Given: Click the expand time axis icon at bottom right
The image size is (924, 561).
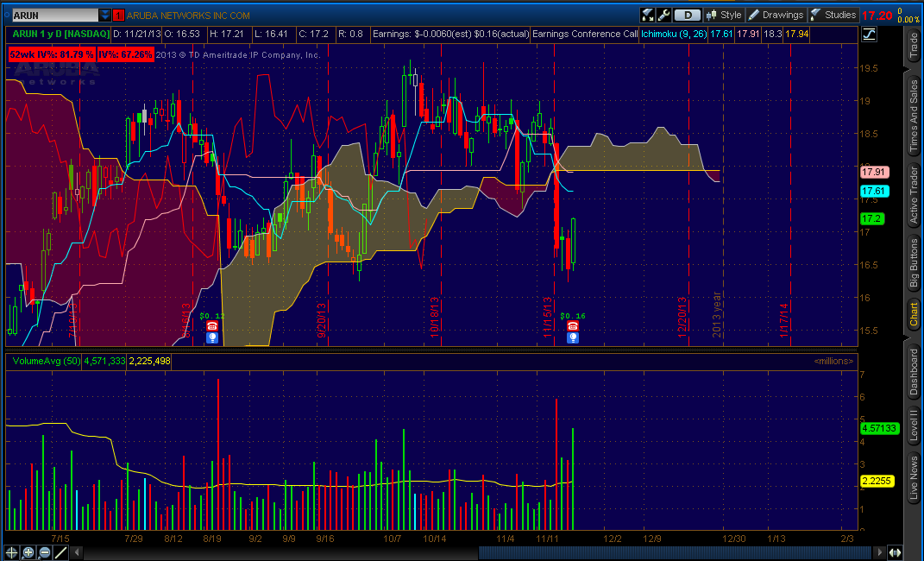Looking at the screenshot, I should click(896, 552).
